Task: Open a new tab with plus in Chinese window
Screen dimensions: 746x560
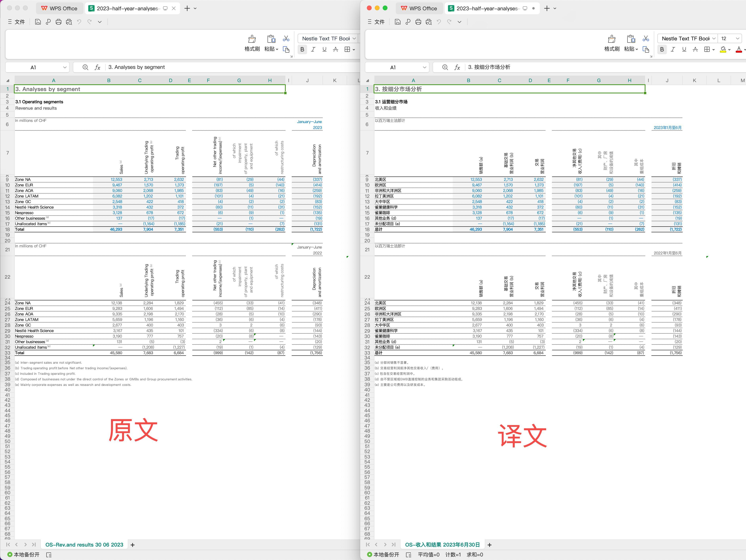Action: (547, 9)
